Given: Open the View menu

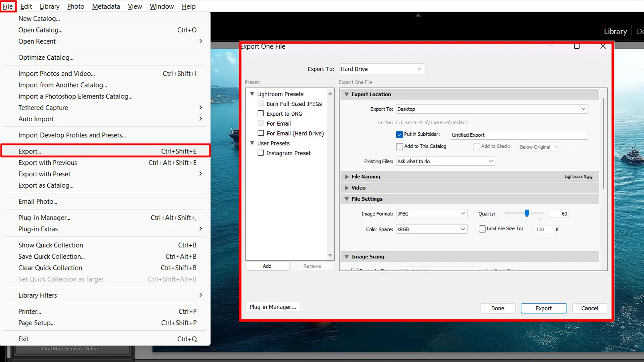Looking at the screenshot, I should (135, 6).
